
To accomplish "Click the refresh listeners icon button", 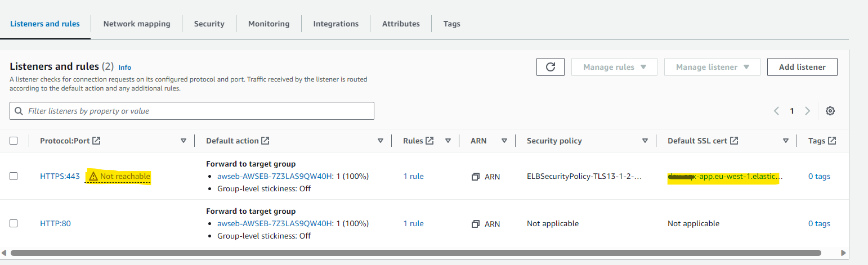I will pos(551,67).
